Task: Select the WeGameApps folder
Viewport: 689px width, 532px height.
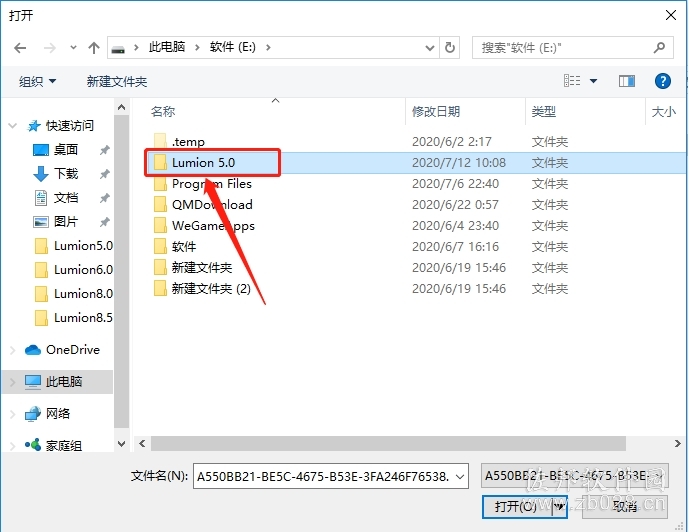Action: pos(213,226)
